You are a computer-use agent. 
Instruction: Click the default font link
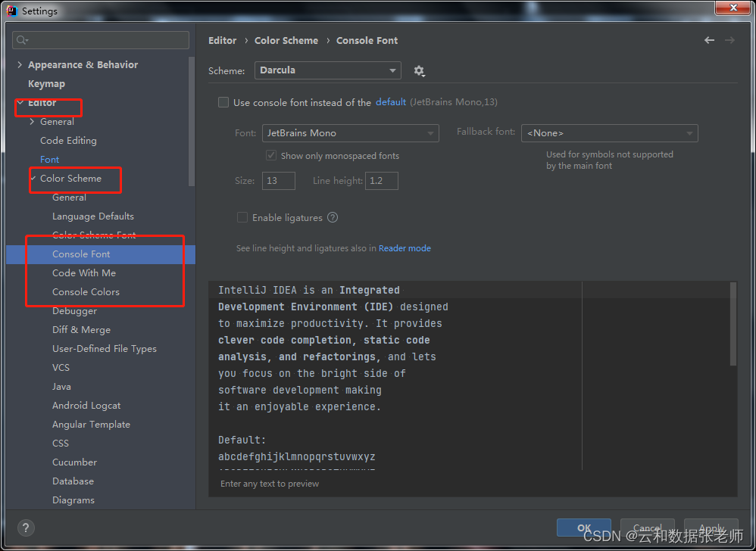coord(391,102)
